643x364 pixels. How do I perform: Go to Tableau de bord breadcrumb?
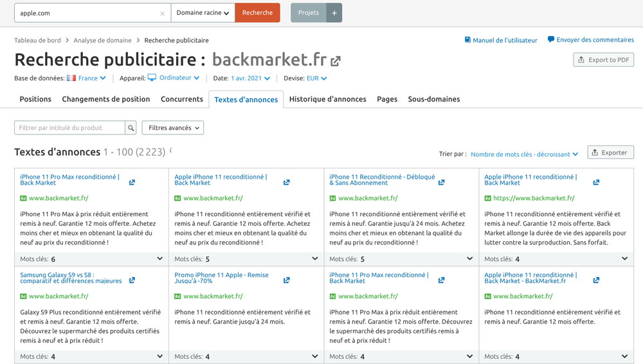[x=37, y=41]
